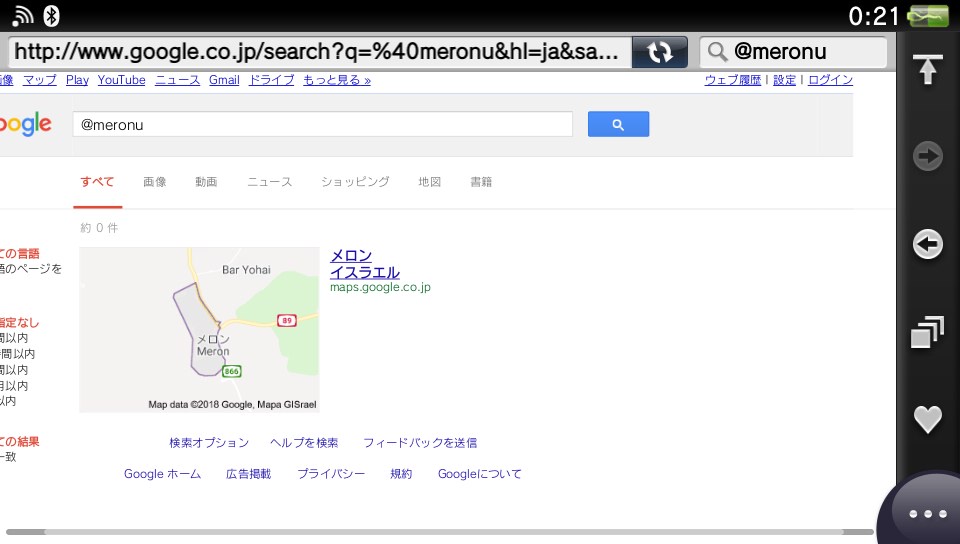Open the ニュース link in the top bar
Viewport: 960px width, 544px height.
[x=178, y=80]
